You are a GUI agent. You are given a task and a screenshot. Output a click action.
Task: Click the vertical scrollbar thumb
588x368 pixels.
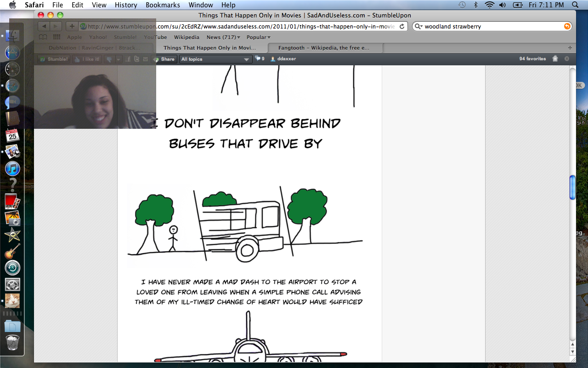pos(572,187)
